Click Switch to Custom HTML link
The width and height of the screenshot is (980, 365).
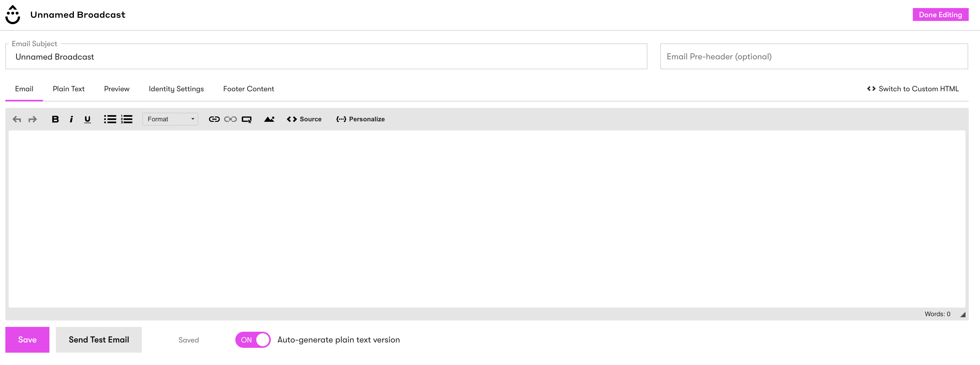click(x=913, y=89)
